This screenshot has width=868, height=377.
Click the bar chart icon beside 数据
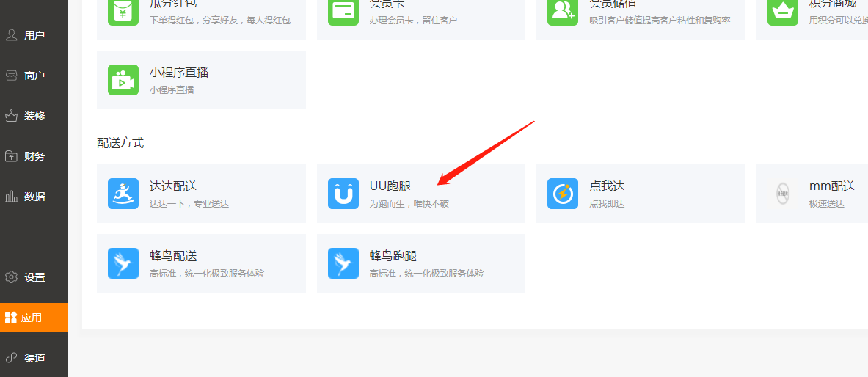pyautogui.click(x=11, y=197)
